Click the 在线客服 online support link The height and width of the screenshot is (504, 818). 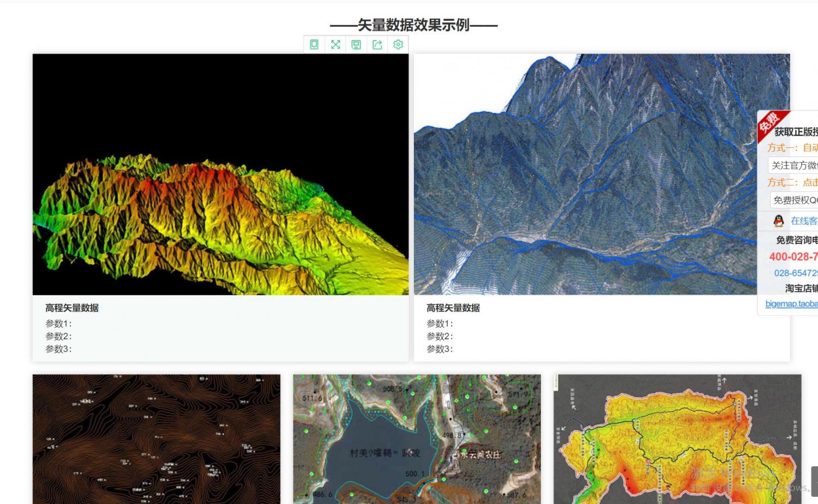804,221
